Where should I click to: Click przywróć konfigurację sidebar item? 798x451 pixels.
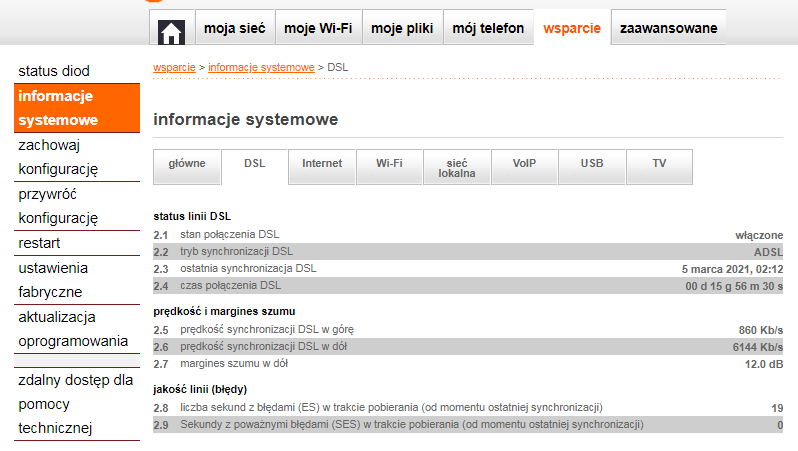coord(58,206)
